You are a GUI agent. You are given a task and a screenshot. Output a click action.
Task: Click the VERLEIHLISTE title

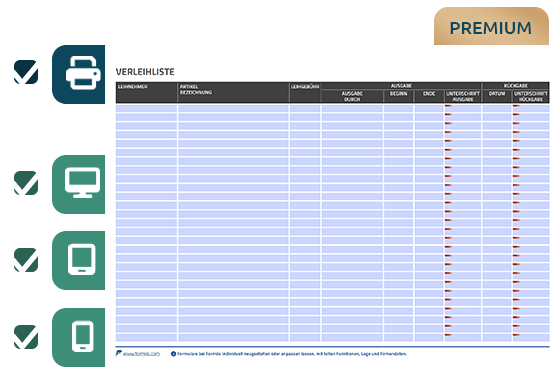(x=145, y=72)
